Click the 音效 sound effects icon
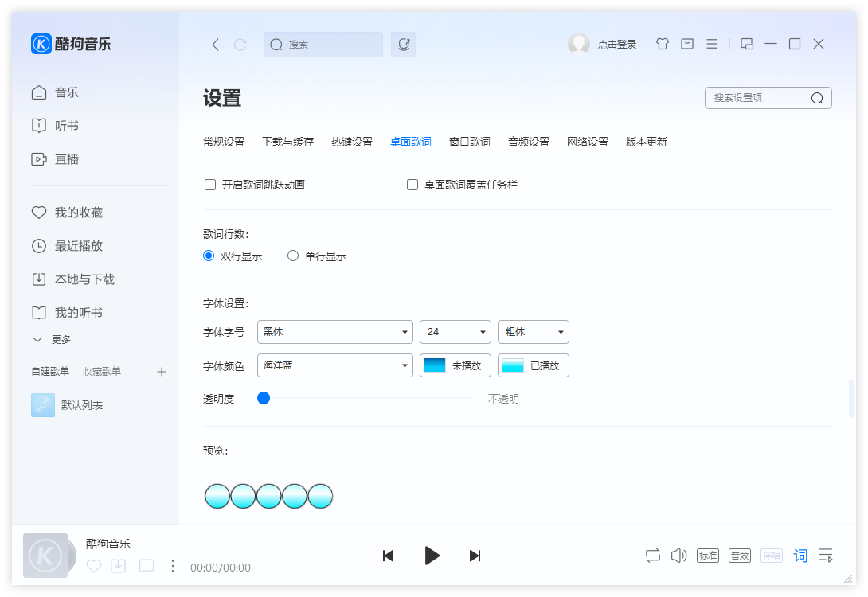This screenshot has width=868, height=597. point(739,555)
